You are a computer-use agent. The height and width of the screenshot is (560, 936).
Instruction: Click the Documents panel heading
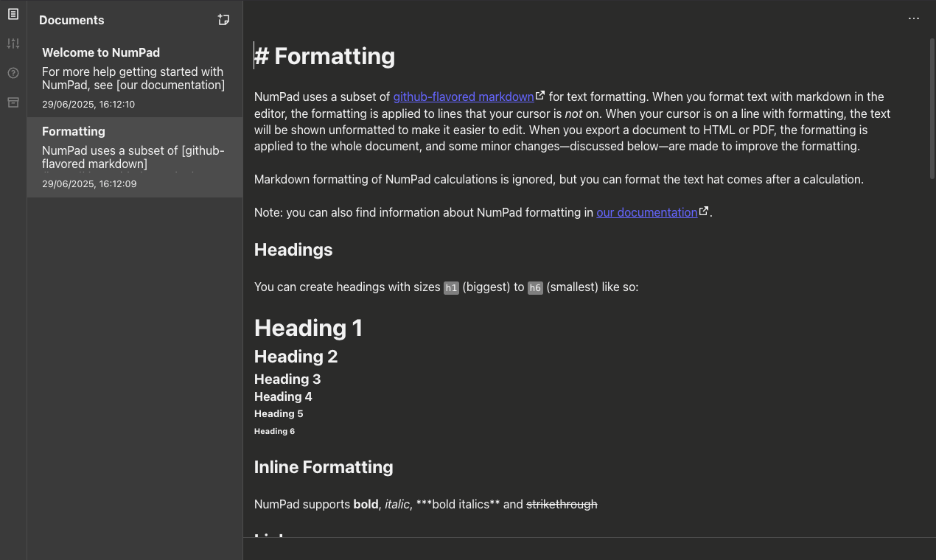(71, 20)
